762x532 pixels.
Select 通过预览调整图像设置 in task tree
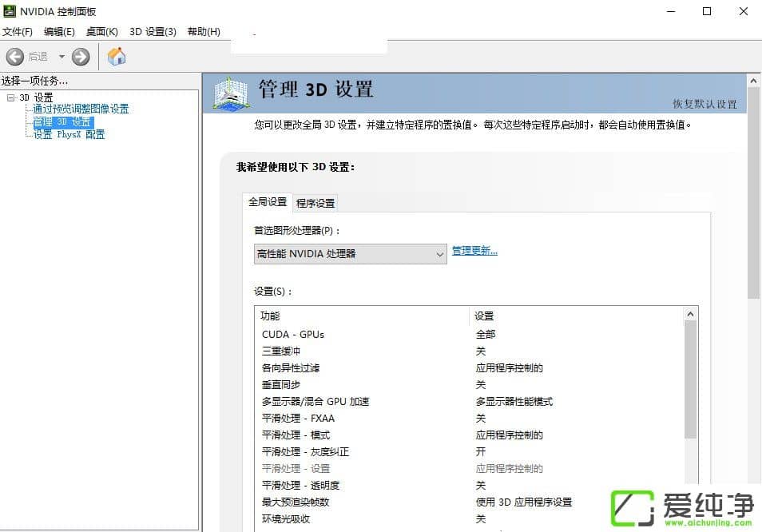pos(81,109)
